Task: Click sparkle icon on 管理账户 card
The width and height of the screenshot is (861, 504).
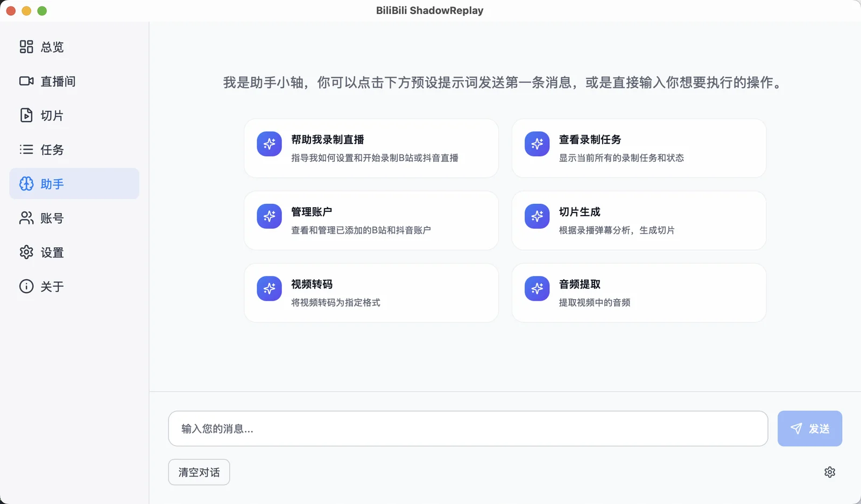Action: (x=269, y=216)
